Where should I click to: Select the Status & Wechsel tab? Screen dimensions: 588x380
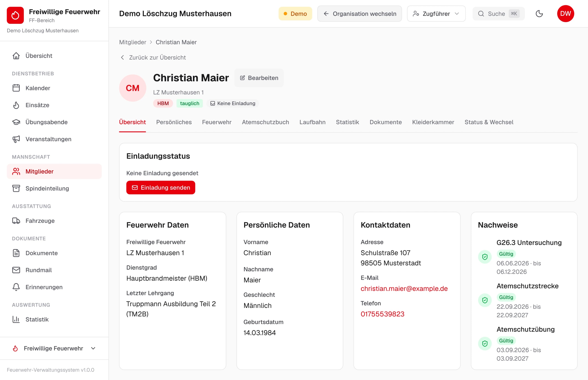[x=489, y=122]
